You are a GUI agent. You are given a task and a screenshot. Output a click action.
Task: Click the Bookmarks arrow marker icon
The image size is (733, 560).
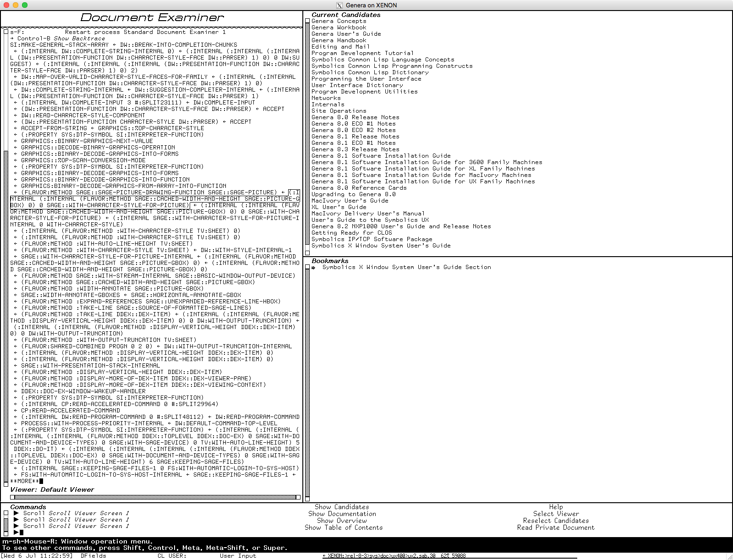pos(314,268)
